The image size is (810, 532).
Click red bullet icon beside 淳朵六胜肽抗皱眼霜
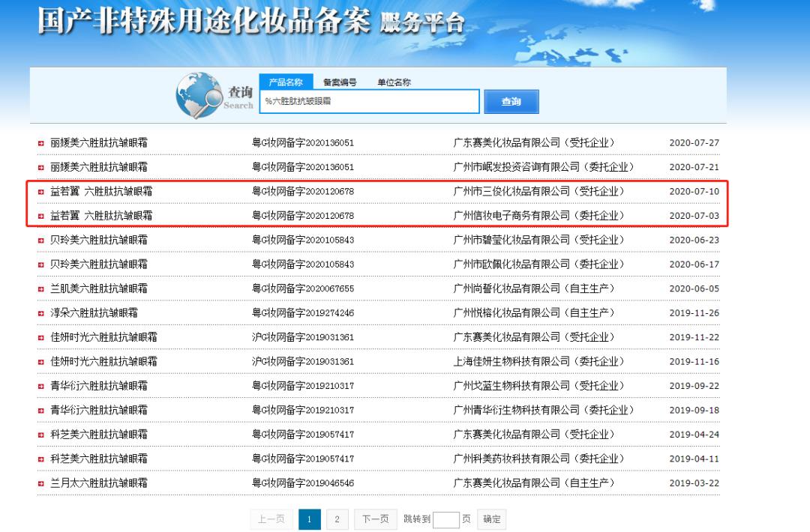coord(40,314)
